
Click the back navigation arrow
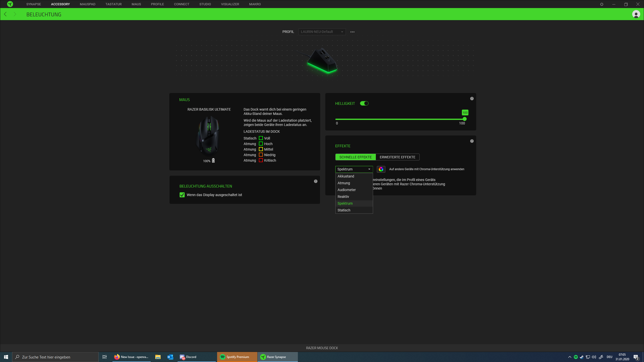[5, 14]
